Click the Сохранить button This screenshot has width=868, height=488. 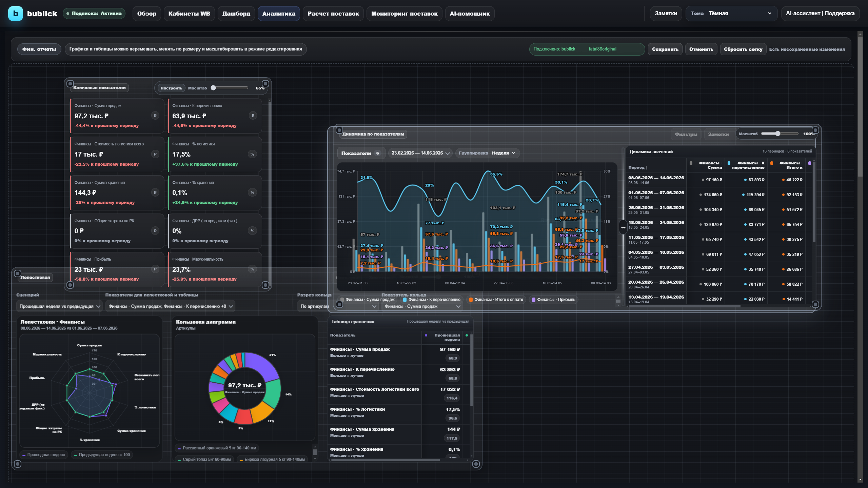pos(665,49)
